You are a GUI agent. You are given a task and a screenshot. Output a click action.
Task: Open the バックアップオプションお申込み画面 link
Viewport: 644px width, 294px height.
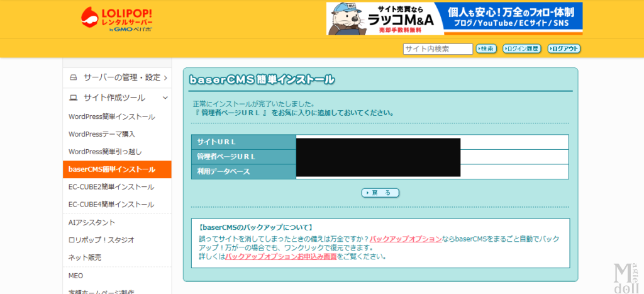[280, 256]
